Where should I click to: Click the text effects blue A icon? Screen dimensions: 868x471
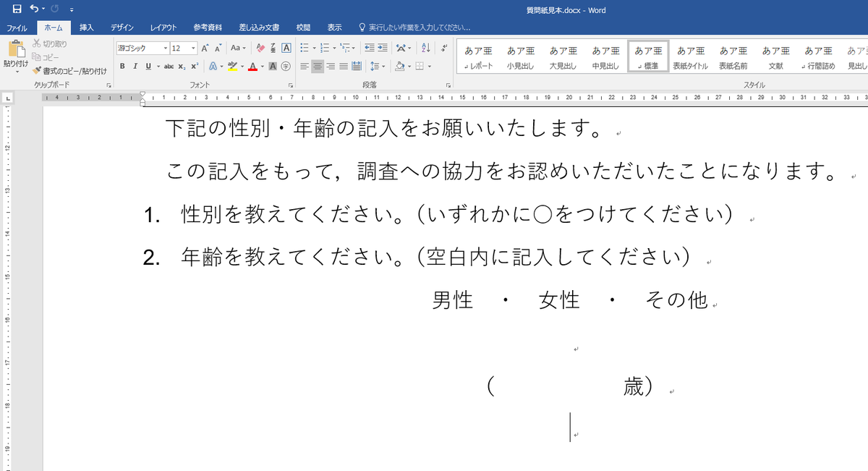213,66
